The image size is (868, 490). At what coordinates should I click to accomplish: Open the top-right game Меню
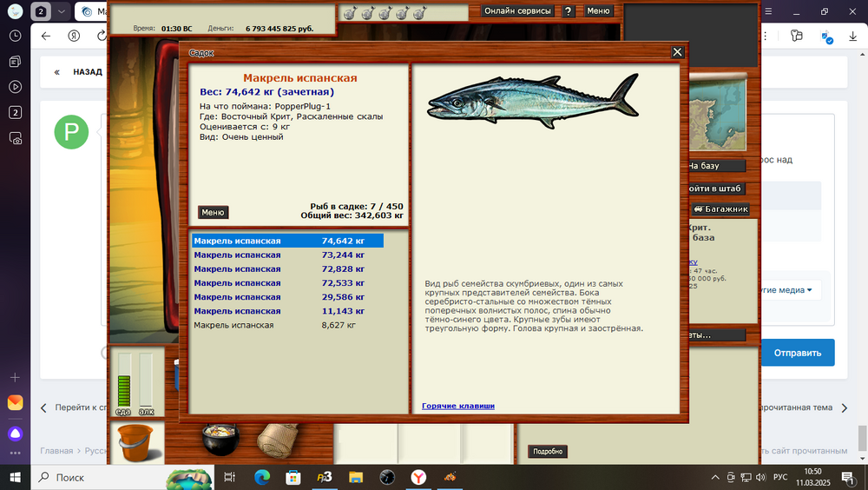598,11
